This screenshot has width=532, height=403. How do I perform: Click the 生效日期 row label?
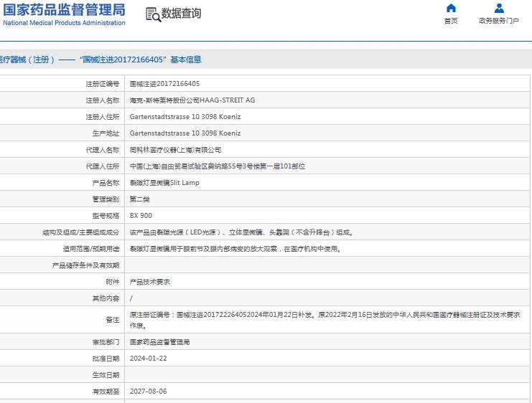coord(106,375)
